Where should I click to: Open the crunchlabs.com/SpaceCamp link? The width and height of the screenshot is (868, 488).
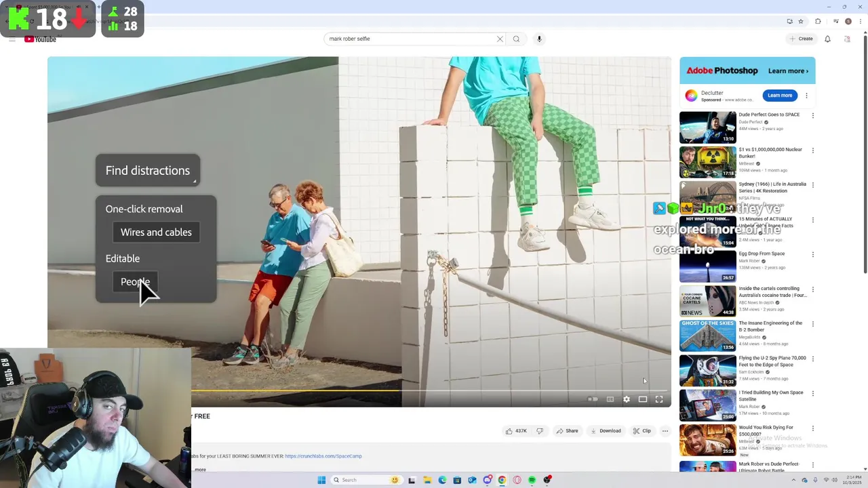pos(323,456)
